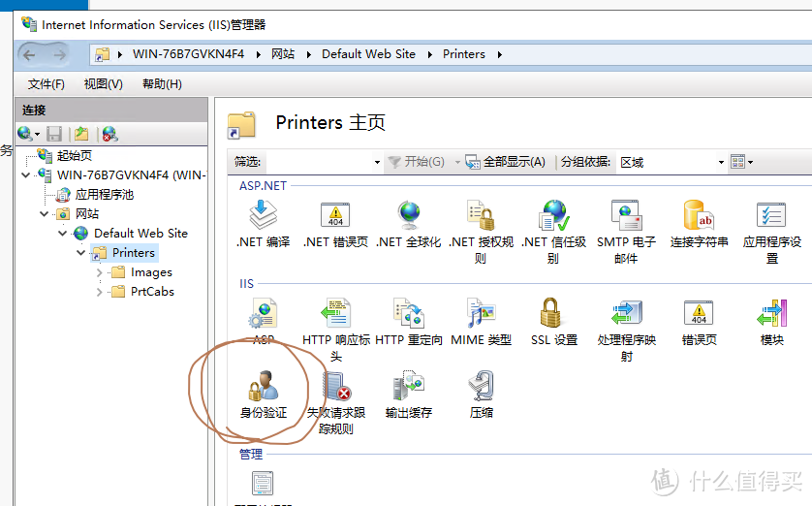
Task: Expand the Images folder node
Action: 100,272
